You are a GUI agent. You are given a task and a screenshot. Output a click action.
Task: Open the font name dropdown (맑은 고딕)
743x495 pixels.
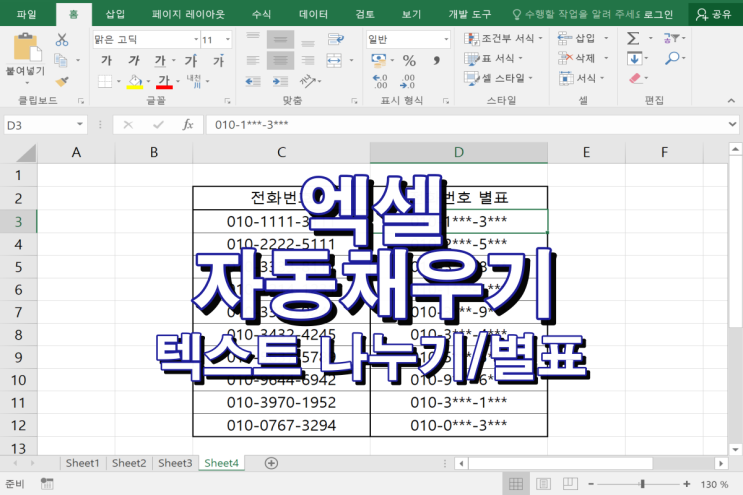pyautogui.click(x=196, y=39)
